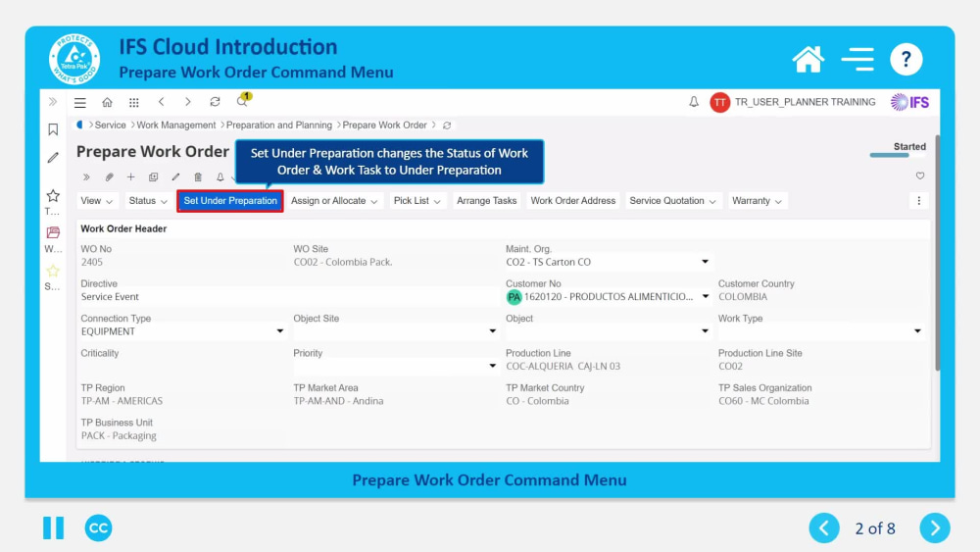Open the Priority dropdown arrow
Screen dimensions: 980x552
[493, 366]
